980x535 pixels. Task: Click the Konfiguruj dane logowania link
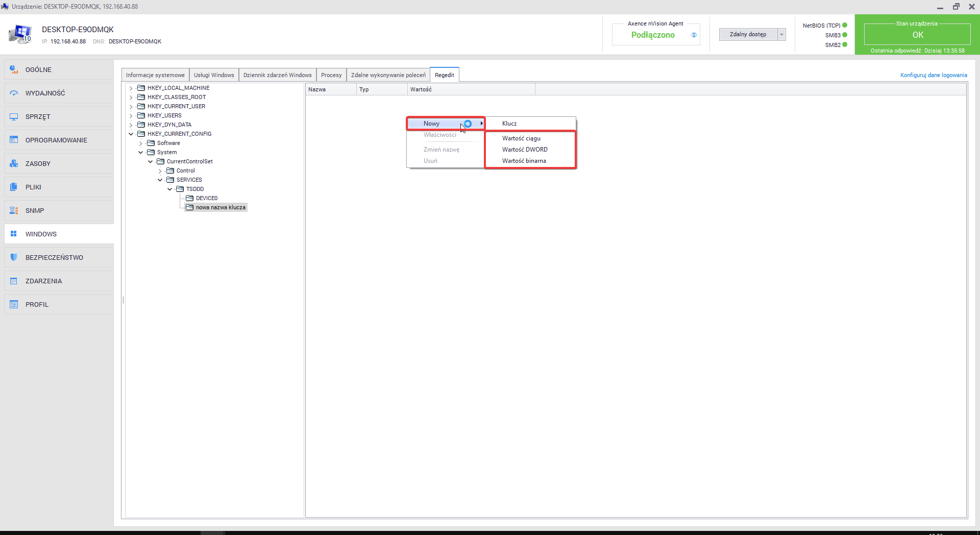pyautogui.click(x=933, y=75)
